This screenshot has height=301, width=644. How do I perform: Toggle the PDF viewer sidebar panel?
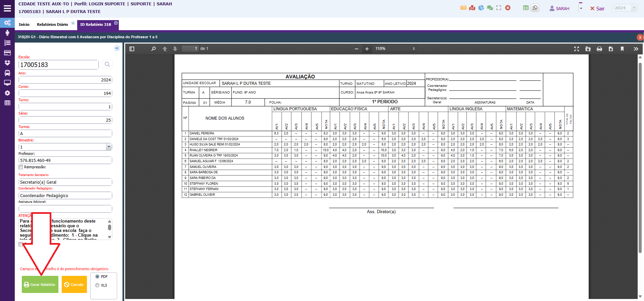click(132, 49)
